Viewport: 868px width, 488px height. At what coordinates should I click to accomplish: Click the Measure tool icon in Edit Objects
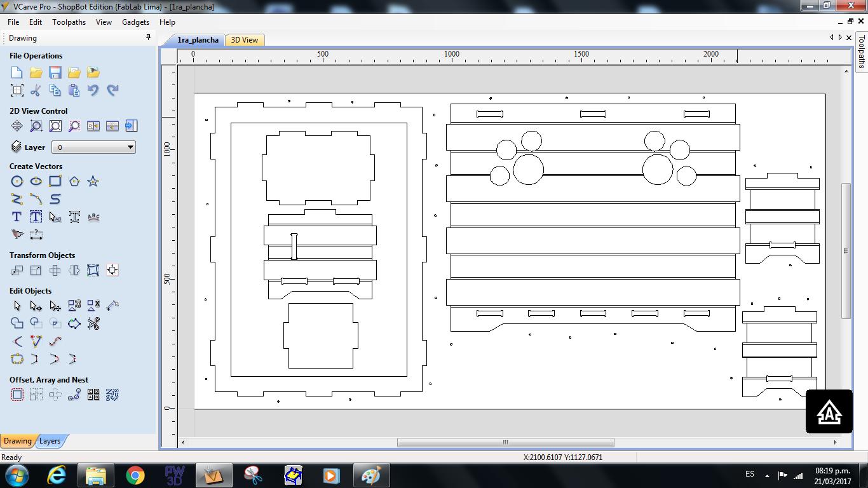tap(112, 306)
